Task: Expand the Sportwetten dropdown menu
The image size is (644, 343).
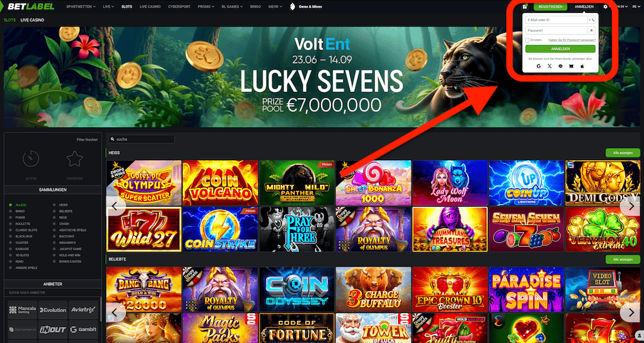Action: (81, 6)
